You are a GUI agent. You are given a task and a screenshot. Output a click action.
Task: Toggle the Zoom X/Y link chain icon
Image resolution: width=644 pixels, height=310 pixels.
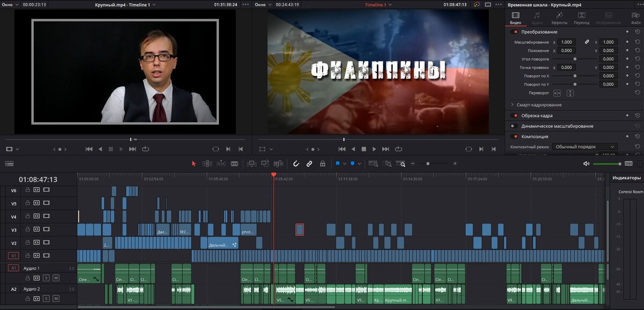point(587,42)
